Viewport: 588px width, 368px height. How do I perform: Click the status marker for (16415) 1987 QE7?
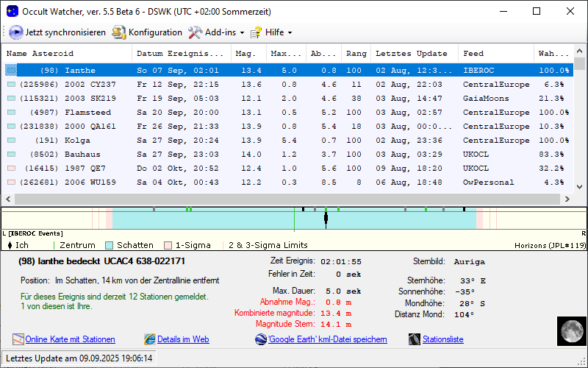click(x=10, y=169)
